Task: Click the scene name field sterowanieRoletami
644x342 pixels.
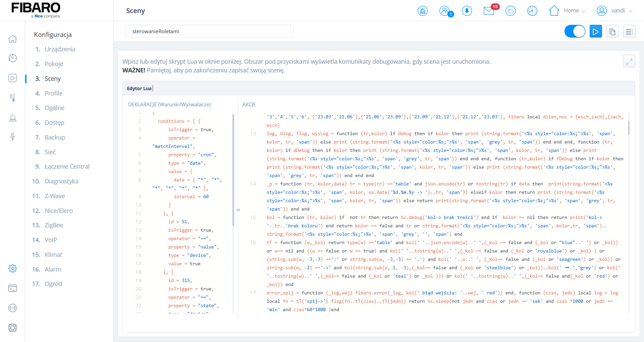Action: [x=209, y=32]
